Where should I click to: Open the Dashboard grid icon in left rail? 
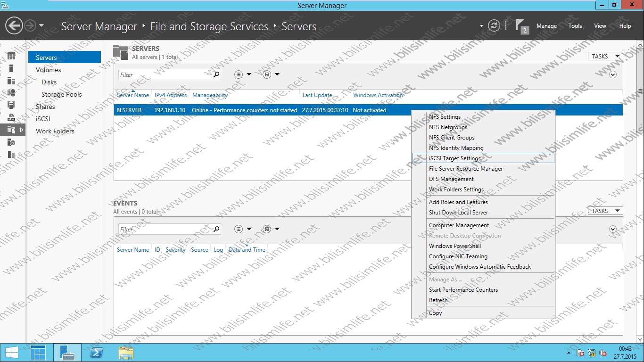[11, 56]
